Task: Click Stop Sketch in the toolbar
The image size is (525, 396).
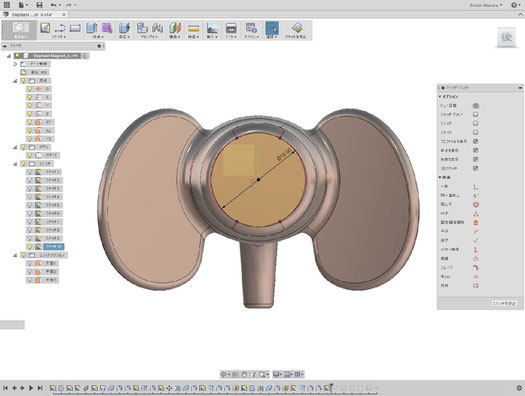Action: click(x=296, y=30)
